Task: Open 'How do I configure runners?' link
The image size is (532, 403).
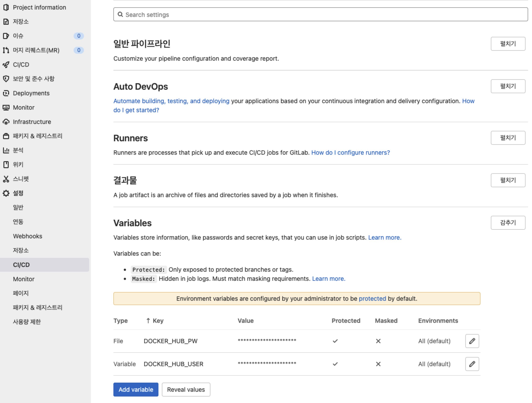Action: click(x=350, y=153)
